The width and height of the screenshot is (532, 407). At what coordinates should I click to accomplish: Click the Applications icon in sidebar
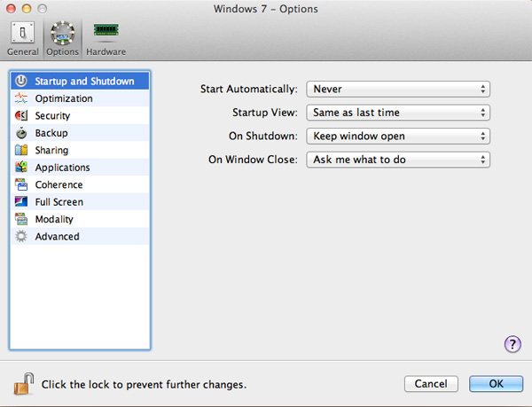21,168
